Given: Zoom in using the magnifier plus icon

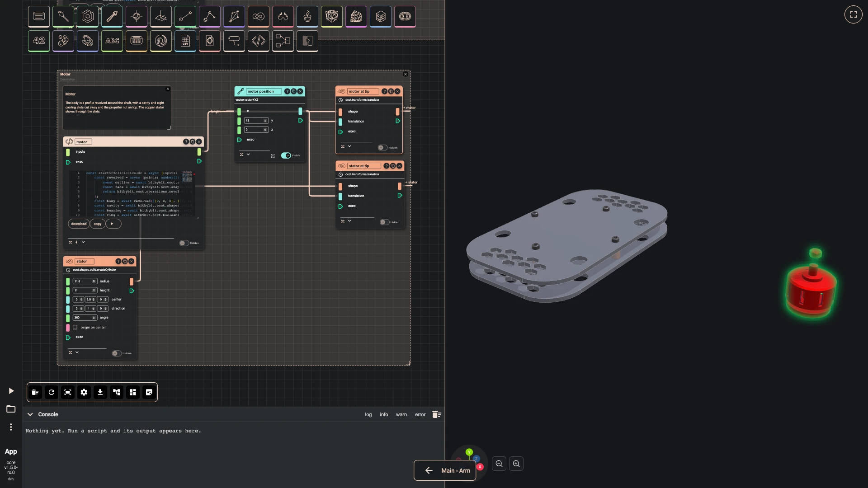Looking at the screenshot, I should coord(516,464).
